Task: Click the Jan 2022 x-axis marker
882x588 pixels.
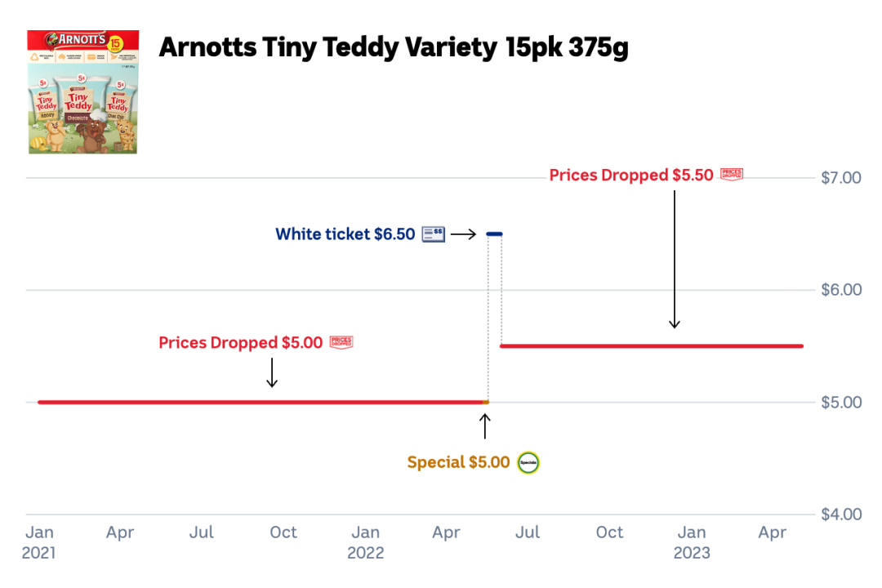Action: coord(365,542)
